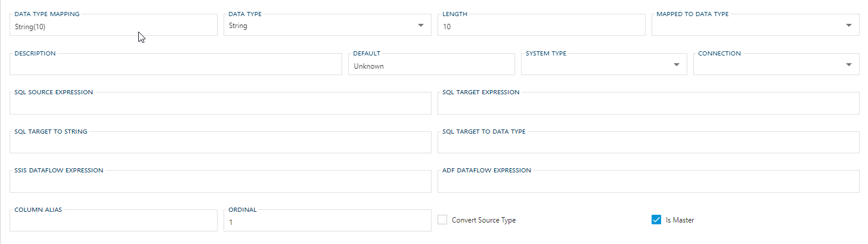Click the SSIS Dataflow Expression field
This screenshot has height=244, width=868.
[x=221, y=183]
